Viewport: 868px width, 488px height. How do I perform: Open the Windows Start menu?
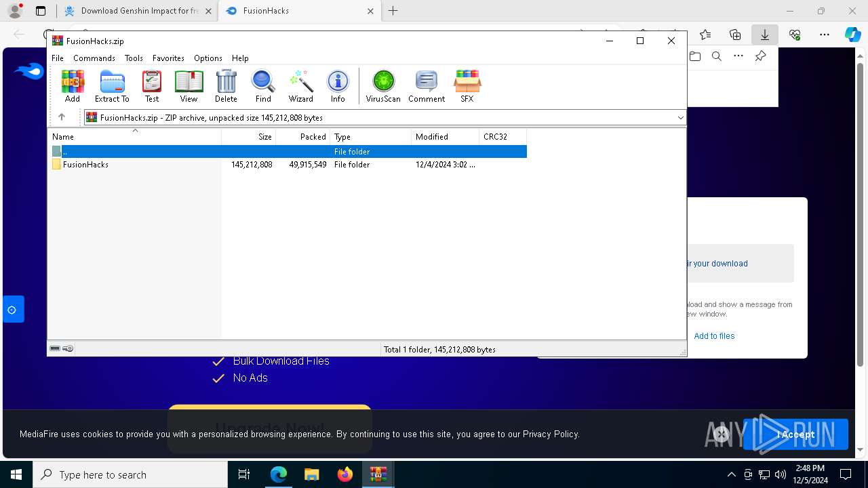click(x=16, y=474)
